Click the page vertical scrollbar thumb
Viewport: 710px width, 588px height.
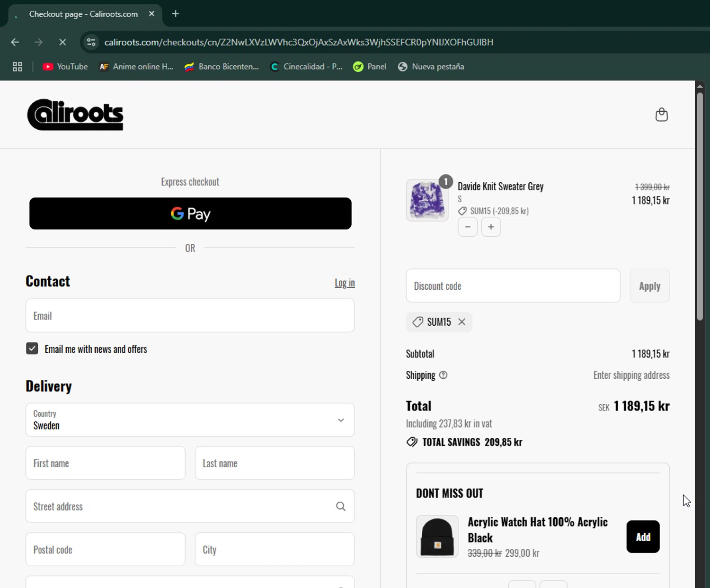click(700, 206)
